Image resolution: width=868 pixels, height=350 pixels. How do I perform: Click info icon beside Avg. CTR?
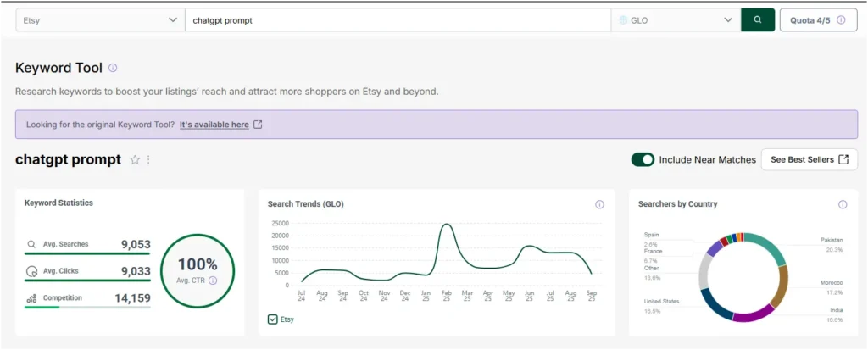click(x=213, y=281)
